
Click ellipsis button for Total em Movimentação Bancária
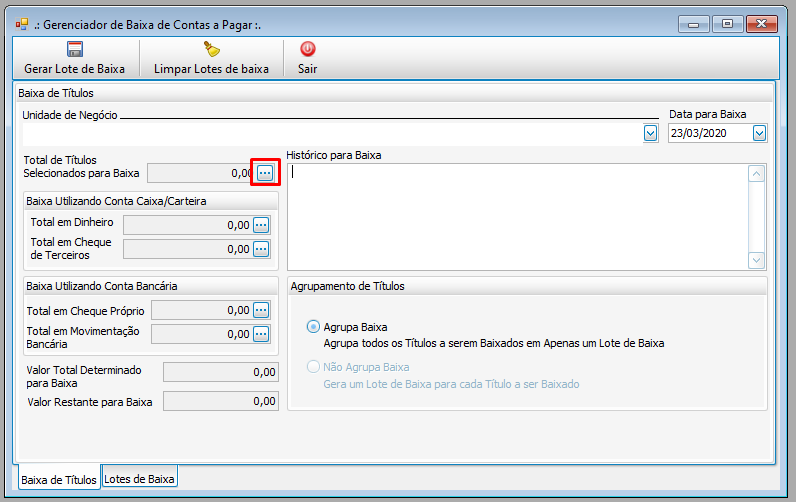[x=261, y=334]
